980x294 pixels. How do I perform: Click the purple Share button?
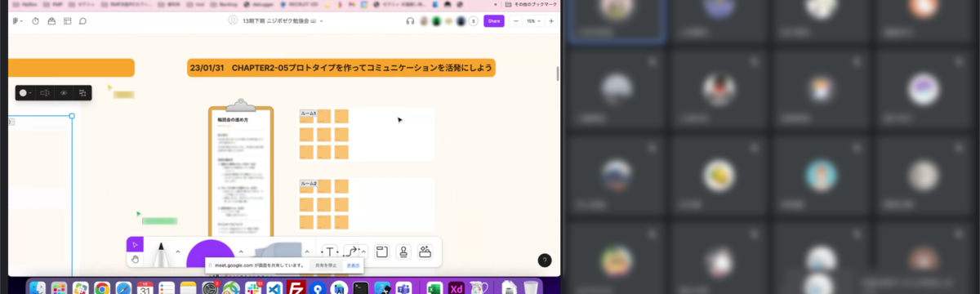(x=493, y=20)
